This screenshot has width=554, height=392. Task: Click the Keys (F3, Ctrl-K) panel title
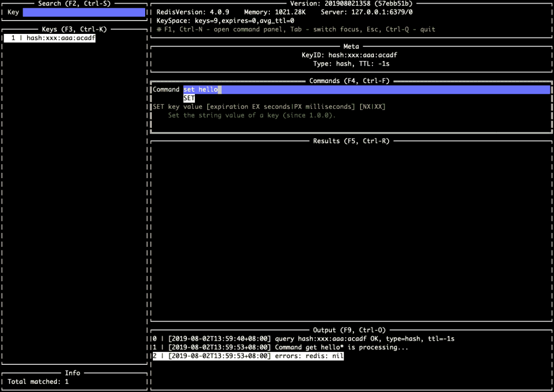point(74,29)
